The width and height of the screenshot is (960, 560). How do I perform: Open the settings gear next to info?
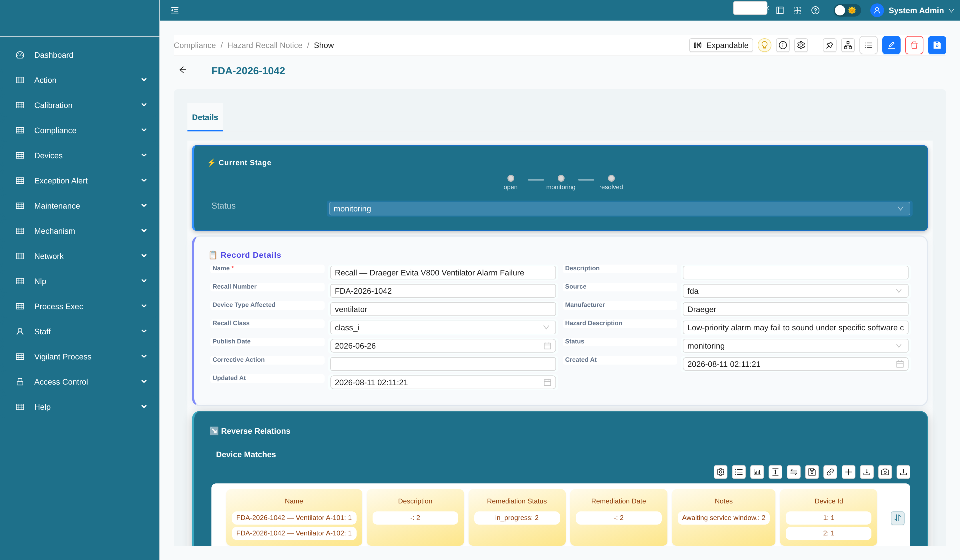[x=801, y=45]
